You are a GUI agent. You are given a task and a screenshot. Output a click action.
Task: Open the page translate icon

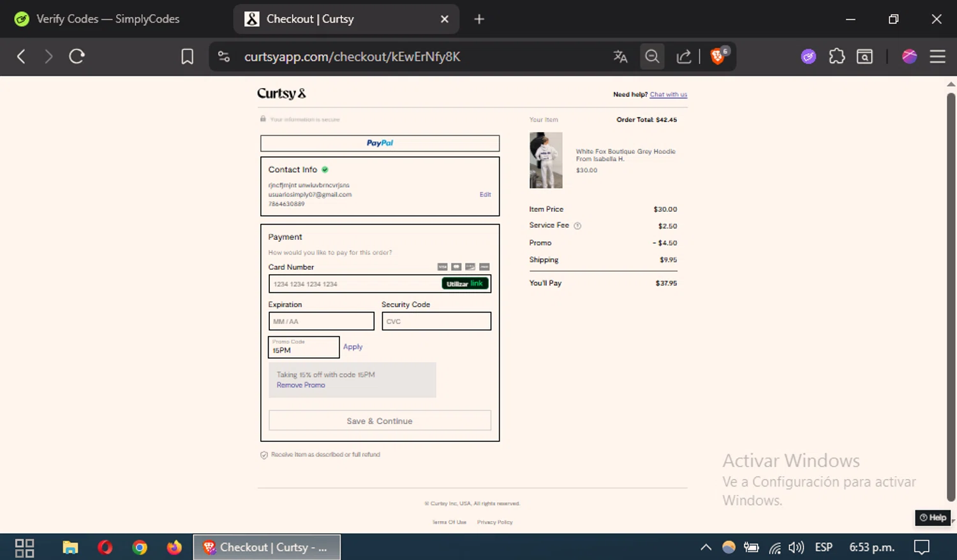pos(620,57)
